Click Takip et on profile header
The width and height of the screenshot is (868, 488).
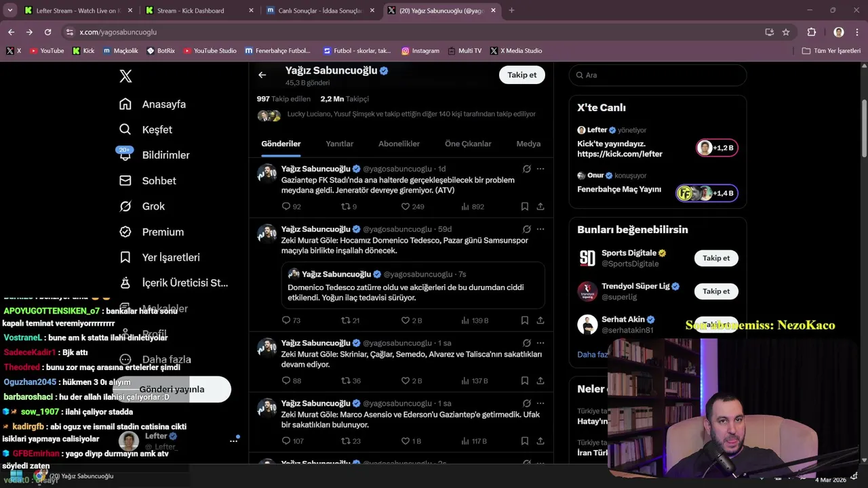pyautogui.click(x=522, y=75)
